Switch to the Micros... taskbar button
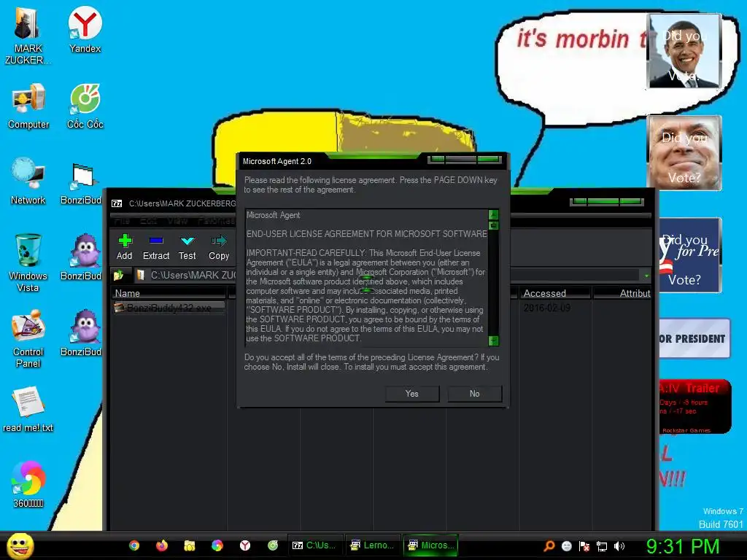This screenshot has width=747, height=560. 430,545
